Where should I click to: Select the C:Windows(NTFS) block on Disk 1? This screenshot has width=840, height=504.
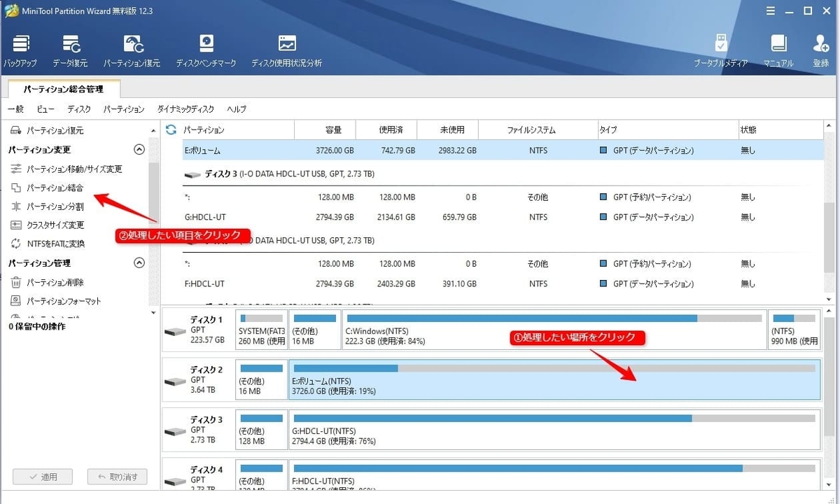[x=554, y=329]
